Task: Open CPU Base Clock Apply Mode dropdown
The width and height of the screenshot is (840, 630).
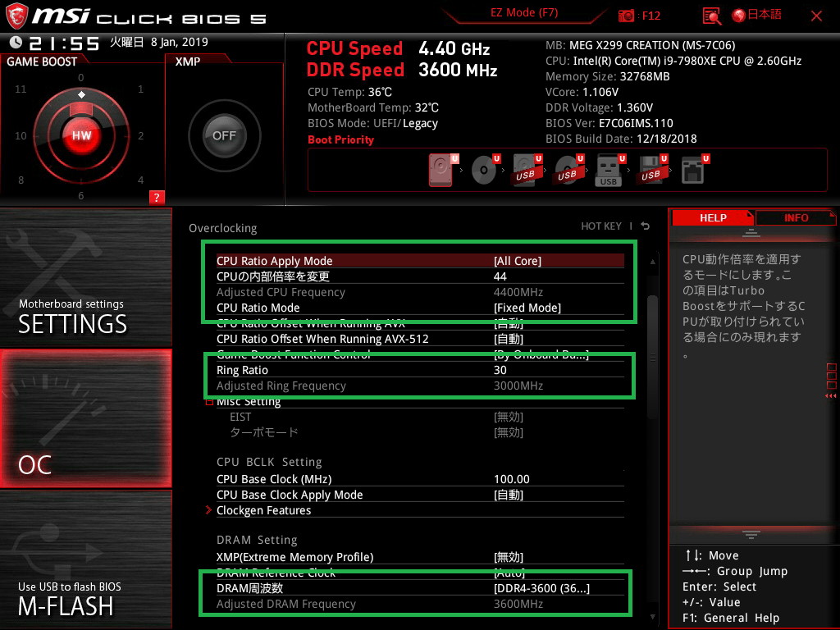Action: (x=509, y=495)
